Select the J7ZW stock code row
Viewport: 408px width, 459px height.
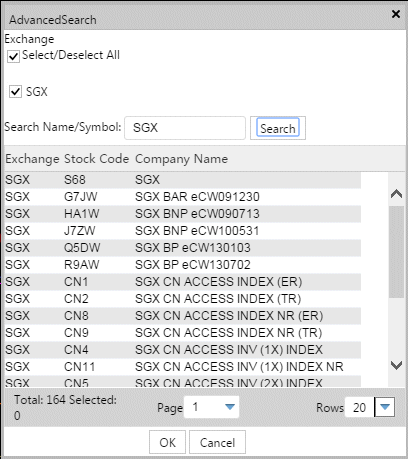(x=183, y=231)
